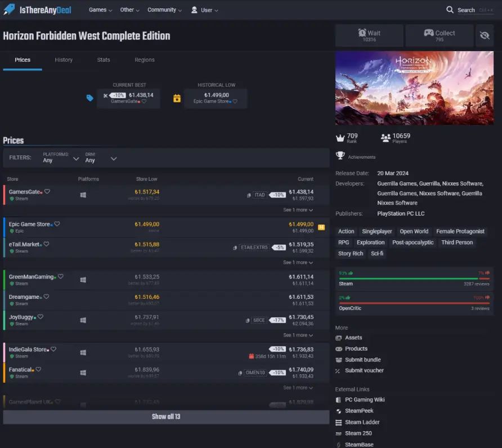Click the Horizon Forbidden West cover image
The width and height of the screenshot is (502, 448).
pos(414,88)
